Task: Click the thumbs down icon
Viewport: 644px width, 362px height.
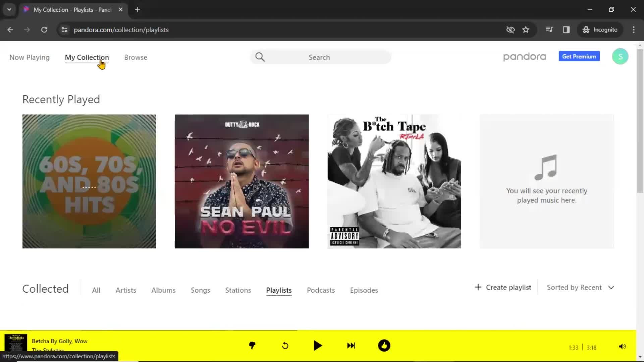Action: 252,345
